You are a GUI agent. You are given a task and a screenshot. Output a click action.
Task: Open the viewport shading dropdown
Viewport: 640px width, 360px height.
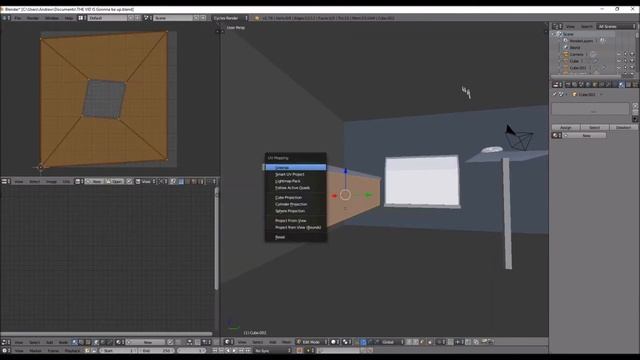pyautogui.click(x=334, y=342)
